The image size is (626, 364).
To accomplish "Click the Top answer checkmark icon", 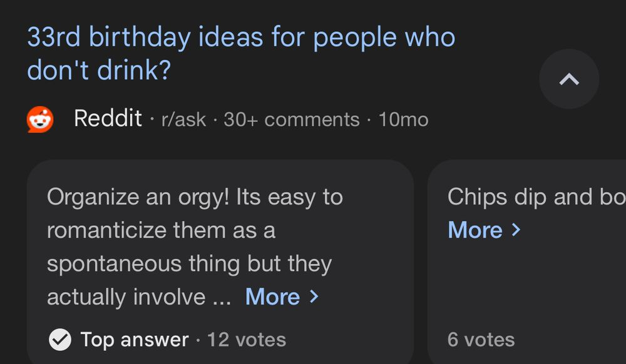I will pyautogui.click(x=61, y=340).
